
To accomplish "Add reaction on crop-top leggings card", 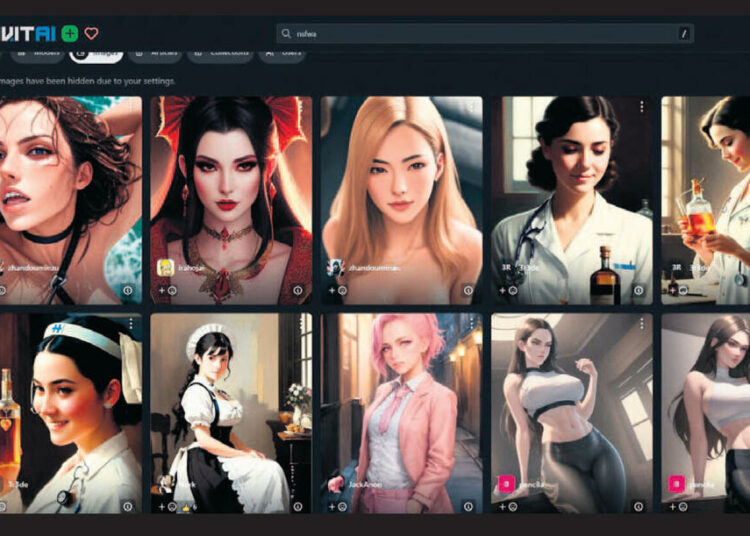I will point(508,506).
